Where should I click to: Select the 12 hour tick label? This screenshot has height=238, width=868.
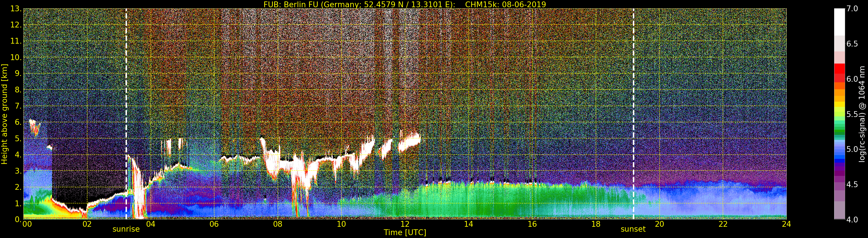tap(405, 224)
